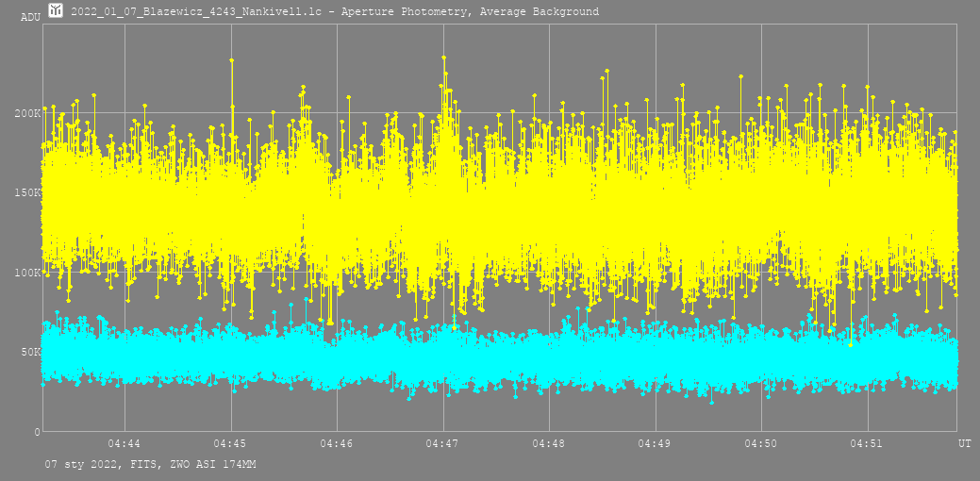Click the Tangra app icon in title

click(57, 10)
